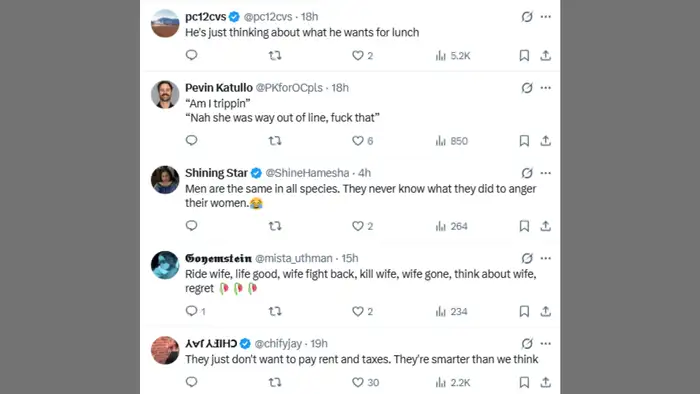Open more options on @chifyjay tweet
Viewport: 700px width, 394px height.
click(x=546, y=343)
